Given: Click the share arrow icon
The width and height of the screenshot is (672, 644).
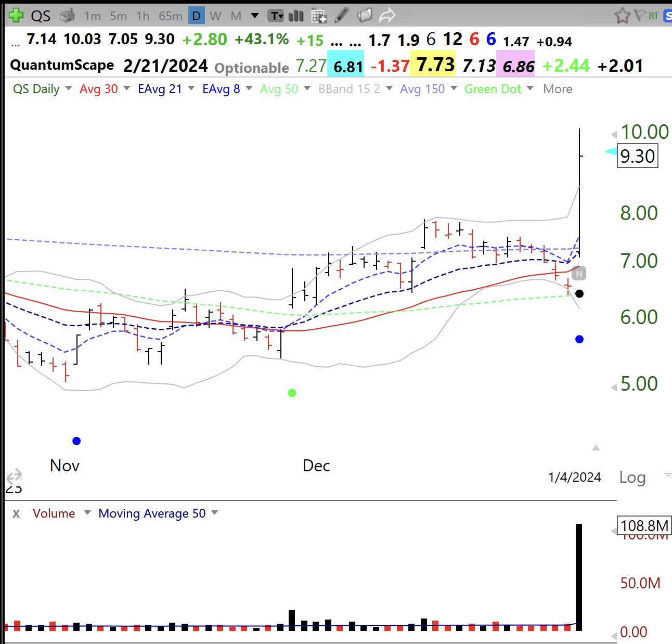Looking at the screenshot, I should (387, 16).
